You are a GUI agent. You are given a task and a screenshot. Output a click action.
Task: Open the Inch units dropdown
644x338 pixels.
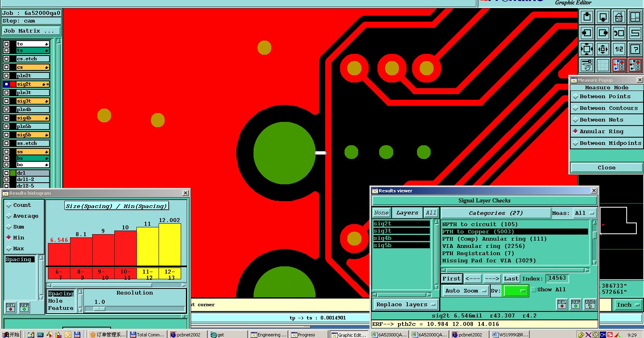pyautogui.click(x=628, y=305)
